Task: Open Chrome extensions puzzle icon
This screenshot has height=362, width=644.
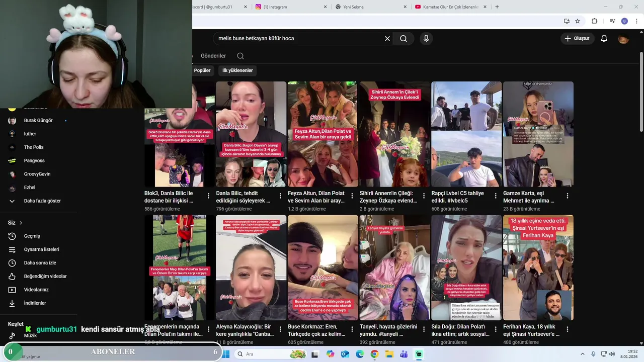Action: tap(594, 21)
